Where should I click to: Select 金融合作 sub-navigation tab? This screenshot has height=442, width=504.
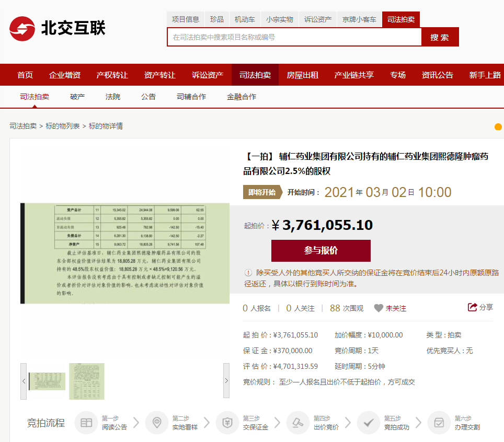click(x=242, y=97)
